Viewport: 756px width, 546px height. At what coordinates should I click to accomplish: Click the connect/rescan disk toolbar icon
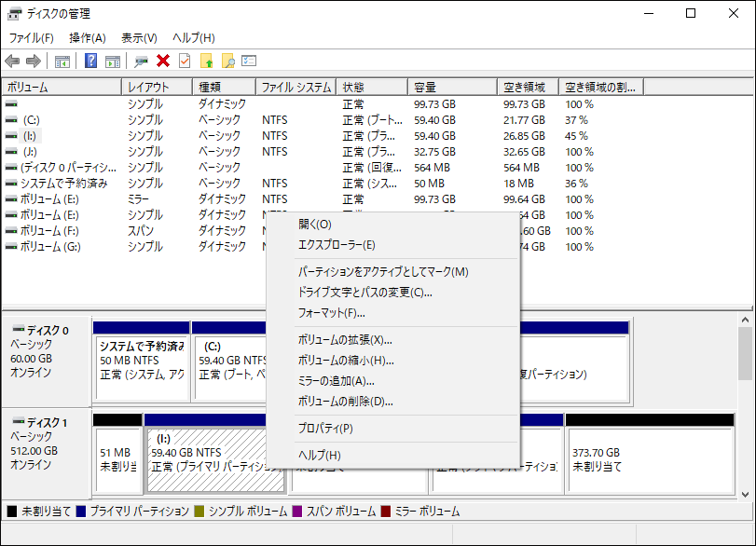(x=142, y=61)
